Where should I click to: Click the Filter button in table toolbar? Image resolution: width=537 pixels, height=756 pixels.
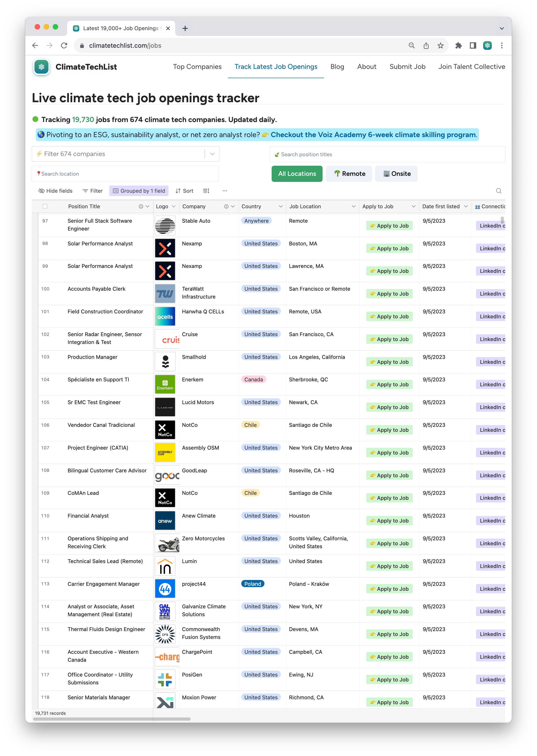tap(93, 191)
